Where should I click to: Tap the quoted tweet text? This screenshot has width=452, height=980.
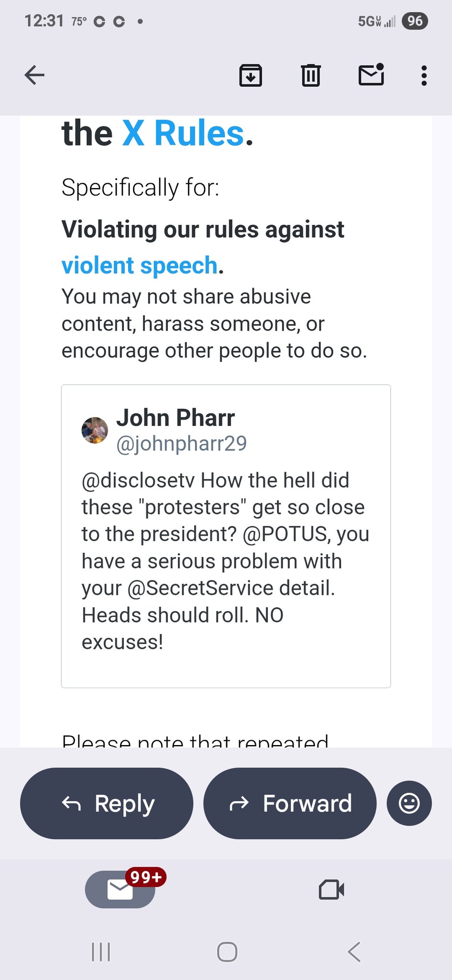[225, 561]
